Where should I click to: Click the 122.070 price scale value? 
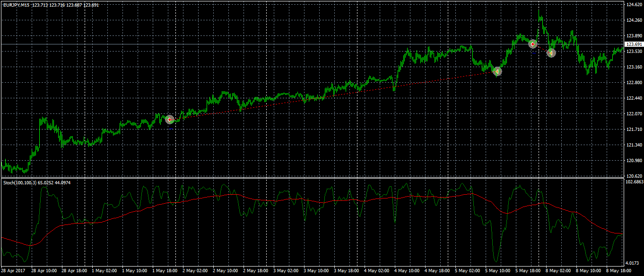[634, 114]
